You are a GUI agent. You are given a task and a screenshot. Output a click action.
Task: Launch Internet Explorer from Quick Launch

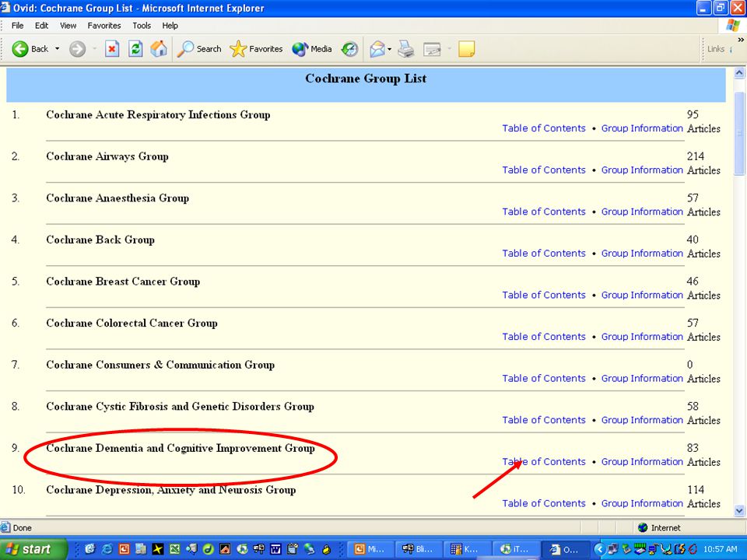(107, 549)
